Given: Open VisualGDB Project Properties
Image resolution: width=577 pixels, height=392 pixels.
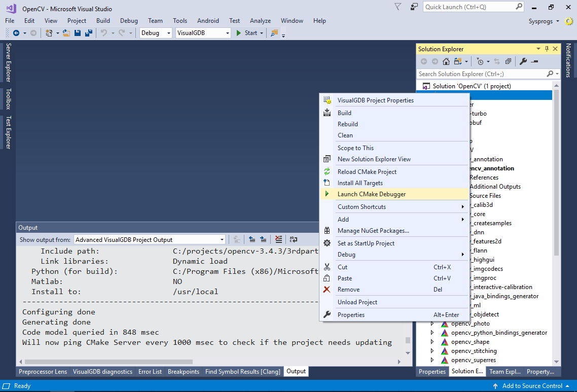Looking at the screenshot, I should tap(394, 100).
